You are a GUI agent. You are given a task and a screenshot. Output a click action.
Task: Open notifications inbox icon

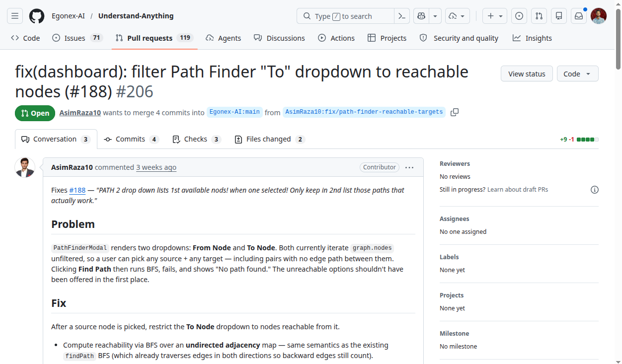pyautogui.click(x=579, y=16)
